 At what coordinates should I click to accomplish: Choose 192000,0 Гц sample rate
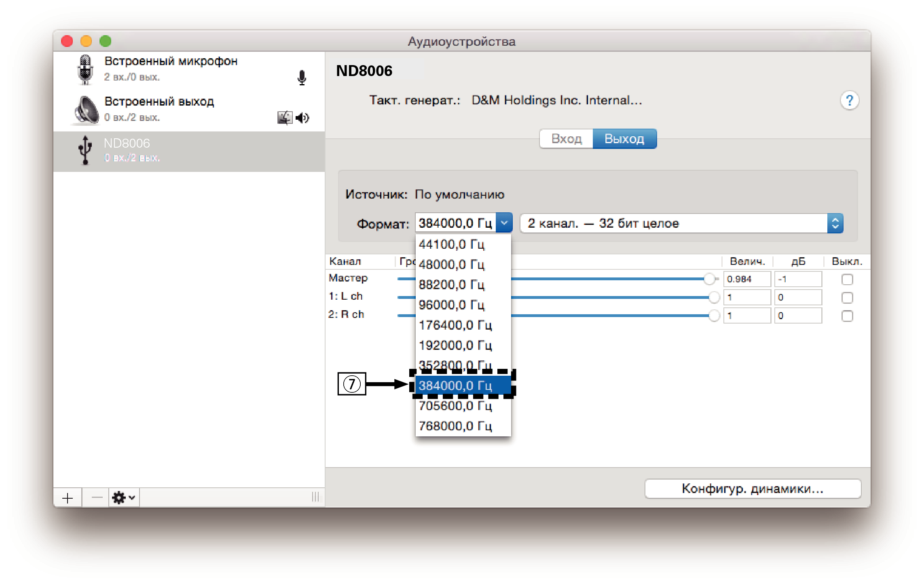tap(463, 345)
